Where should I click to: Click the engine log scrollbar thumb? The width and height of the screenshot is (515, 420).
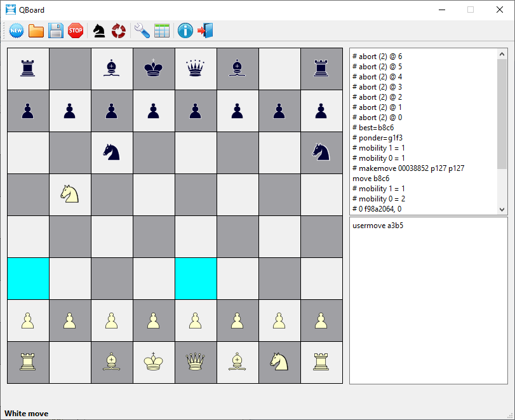pyautogui.click(x=502, y=114)
